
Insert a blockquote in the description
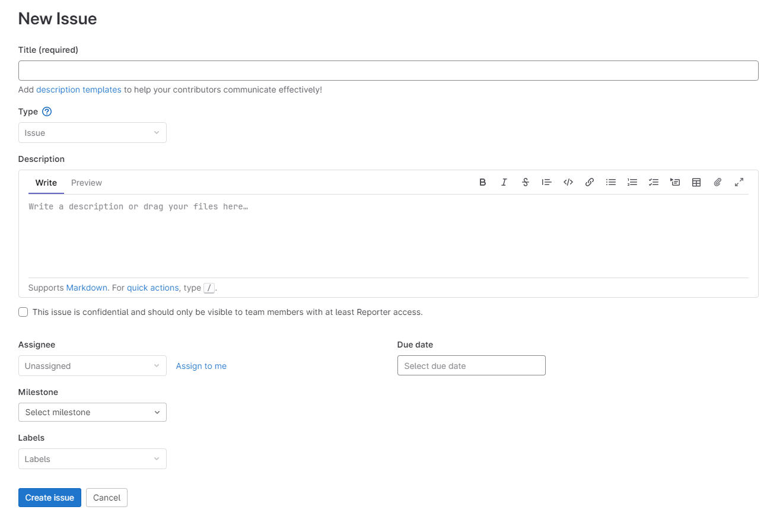547,183
